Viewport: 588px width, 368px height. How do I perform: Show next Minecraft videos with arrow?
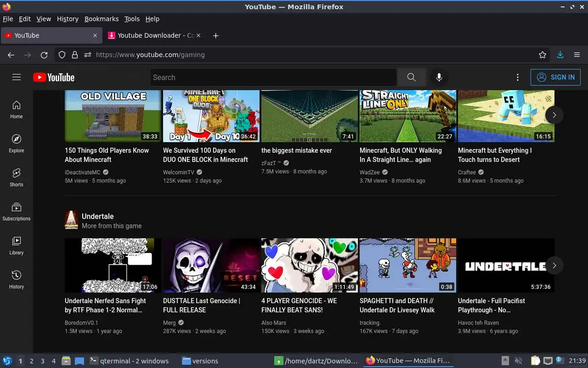click(554, 115)
